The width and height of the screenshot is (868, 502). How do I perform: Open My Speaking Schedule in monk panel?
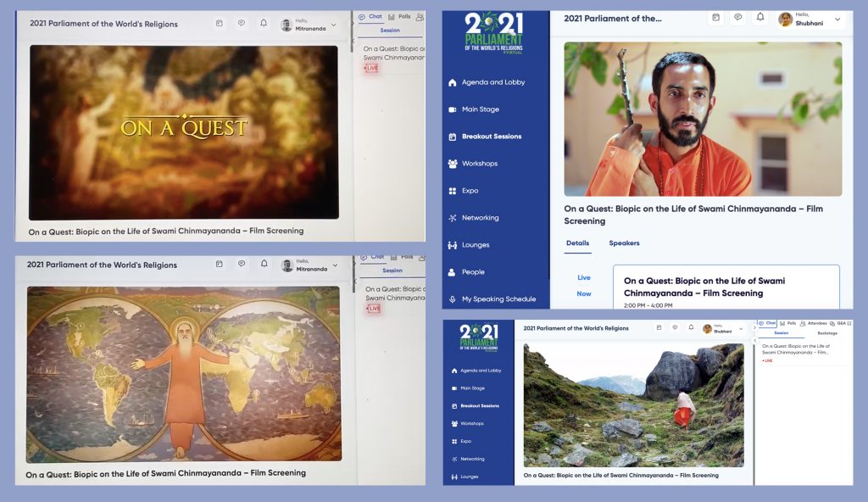pos(492,299)
